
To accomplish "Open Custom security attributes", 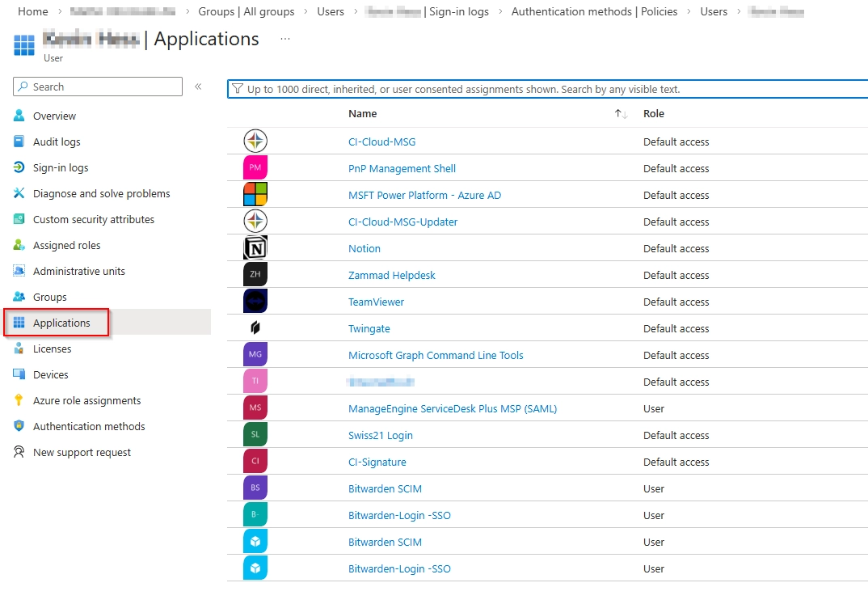I will click(x=92, y=219).
